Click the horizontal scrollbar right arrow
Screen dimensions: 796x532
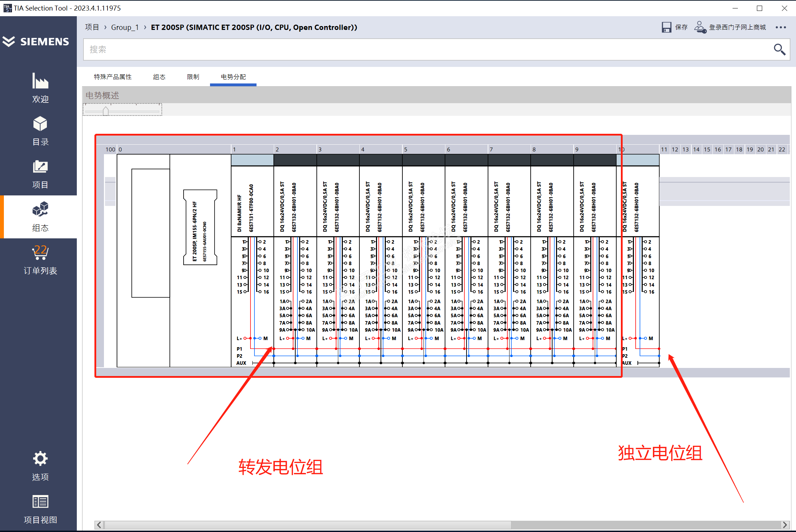[785, 525]
